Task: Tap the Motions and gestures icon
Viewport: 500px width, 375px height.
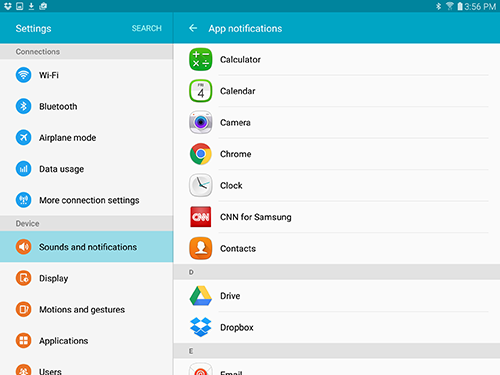Action: point(23,309)
